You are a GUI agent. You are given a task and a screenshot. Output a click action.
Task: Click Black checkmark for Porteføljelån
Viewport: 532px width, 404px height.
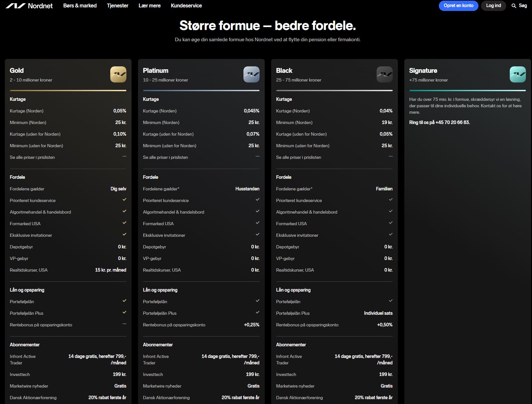391,301
